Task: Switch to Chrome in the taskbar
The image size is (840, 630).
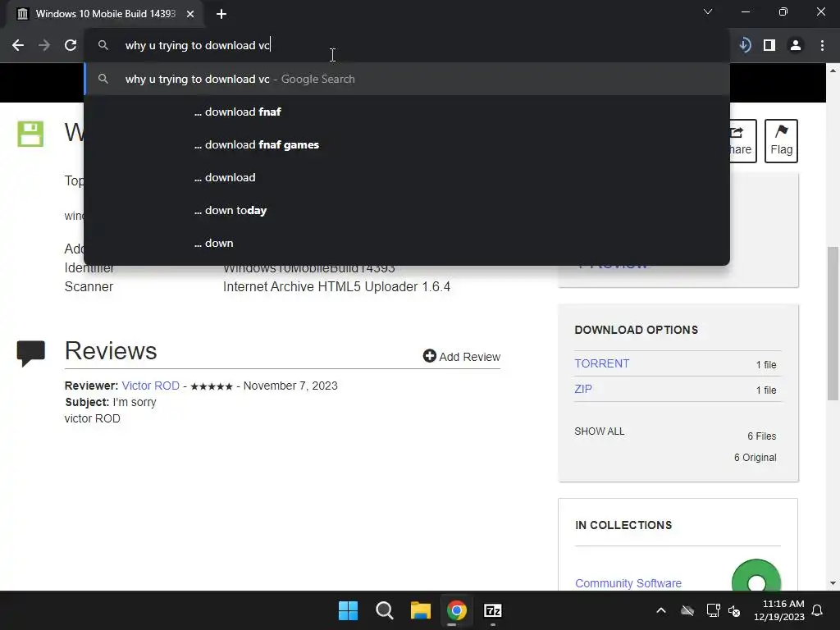Action: tap(456, 610)
